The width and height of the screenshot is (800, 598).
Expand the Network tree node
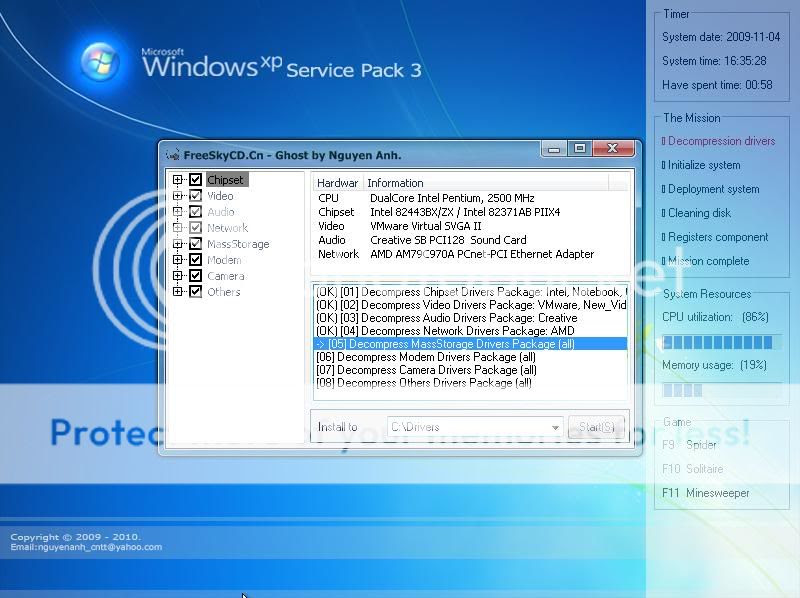177,228
